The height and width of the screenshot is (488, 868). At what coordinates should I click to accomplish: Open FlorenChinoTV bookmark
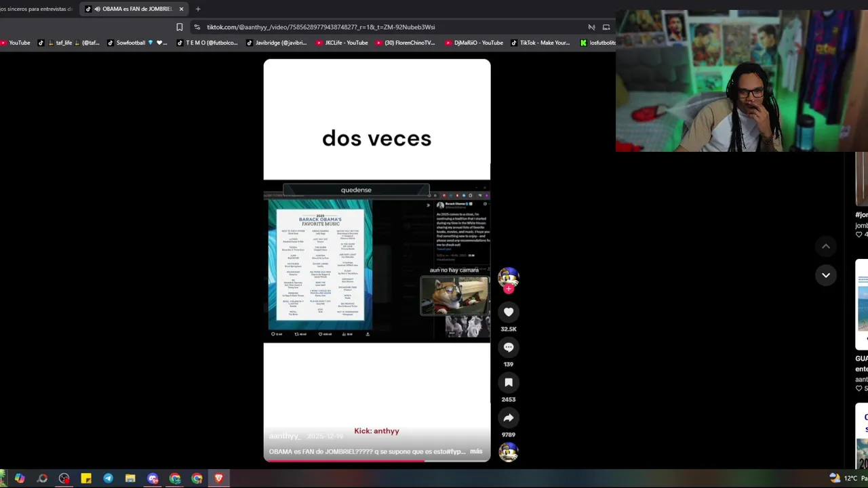coord(405,43)
